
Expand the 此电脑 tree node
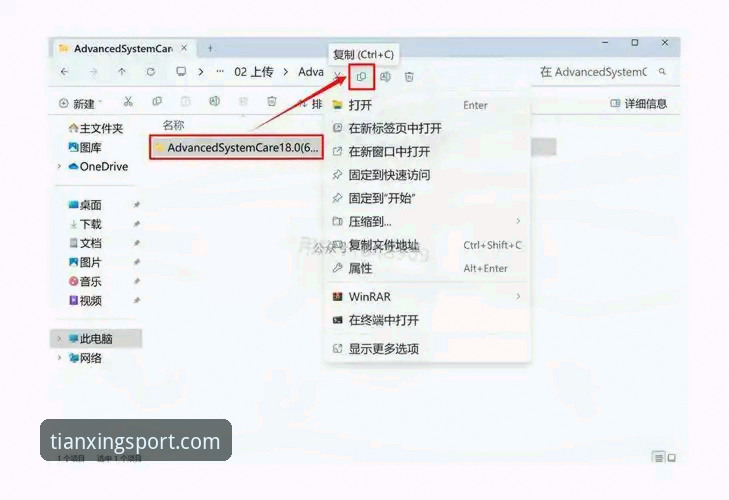[59, 339]
